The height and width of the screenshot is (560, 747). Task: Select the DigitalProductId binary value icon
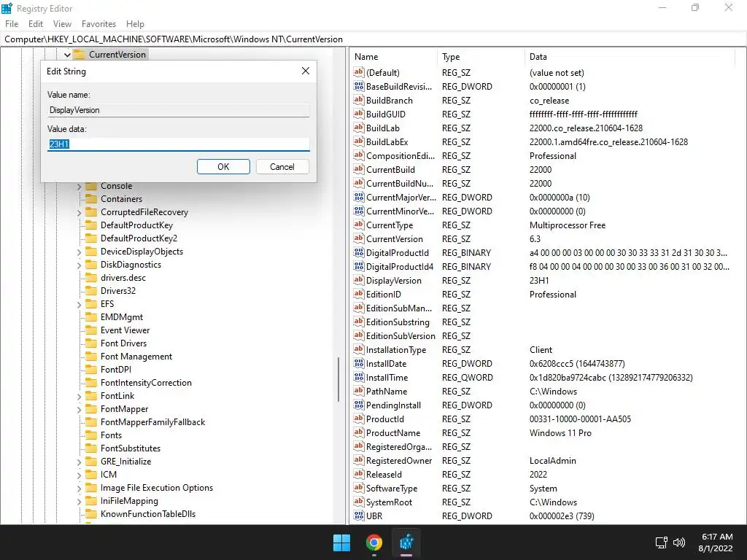click(x=359, y=252)
